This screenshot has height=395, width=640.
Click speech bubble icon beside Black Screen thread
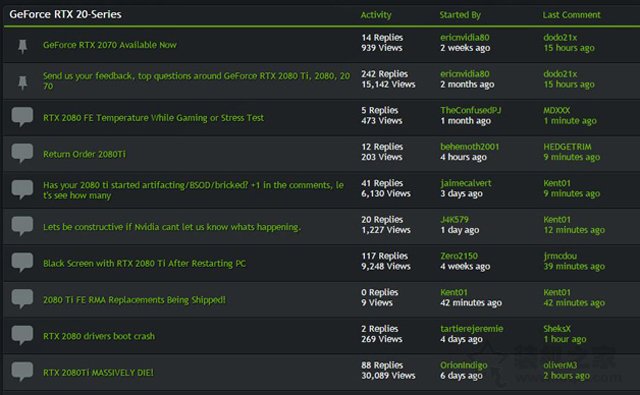(22, 262)
